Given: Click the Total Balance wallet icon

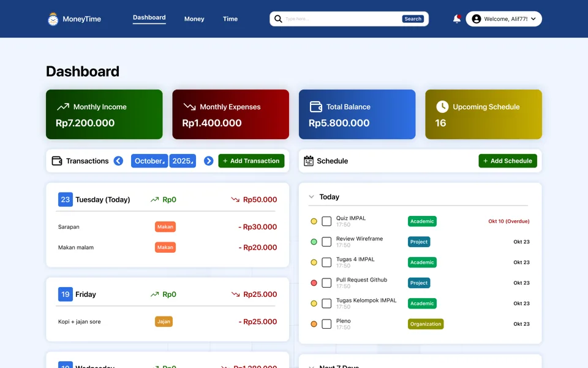Looking at the screenshot, I should click(x=316, y=107).
